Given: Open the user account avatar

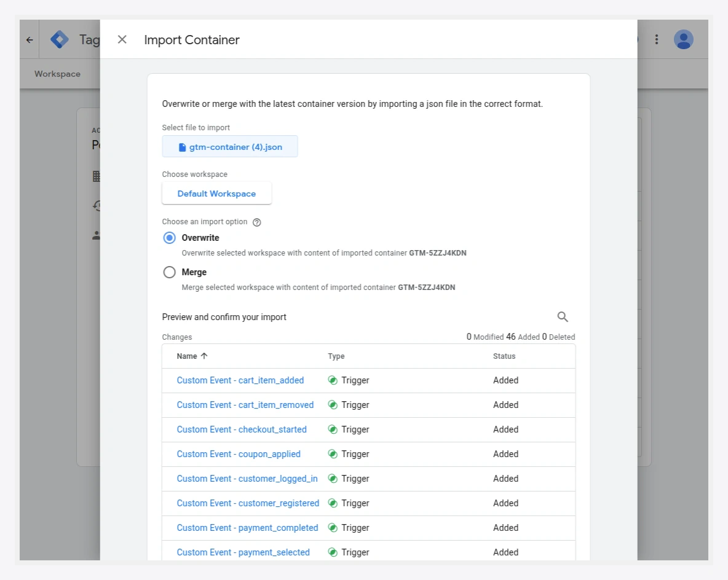Looking at the screenshot, I should pos(684,39).
